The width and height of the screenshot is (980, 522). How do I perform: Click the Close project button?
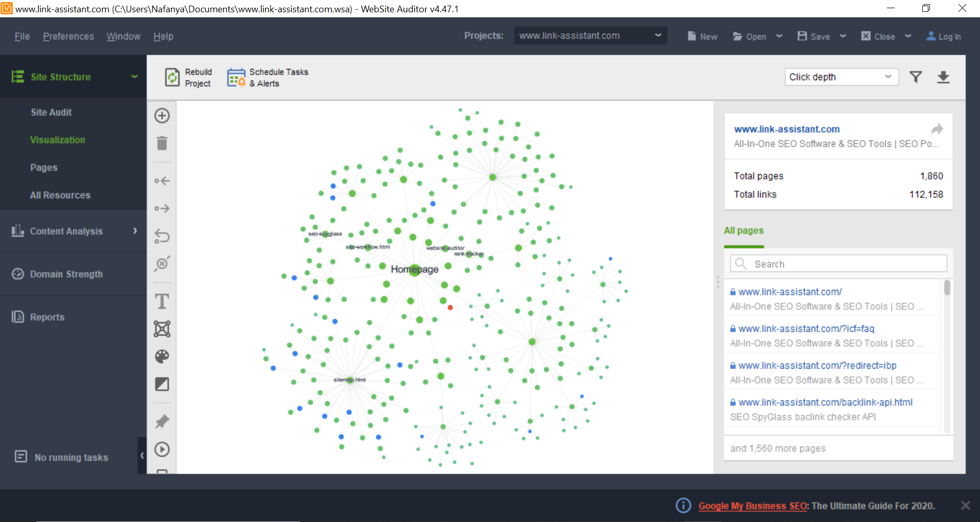point(878,36)
